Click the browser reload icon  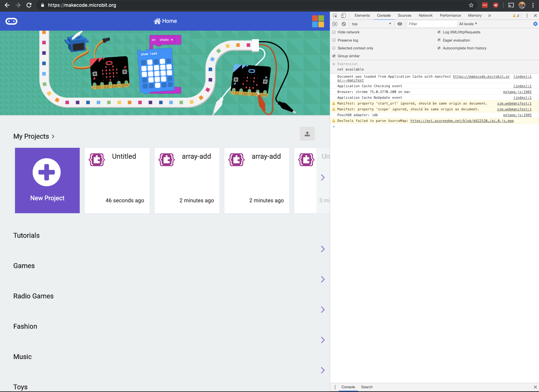pyautogui.click(x=29, y=5)
